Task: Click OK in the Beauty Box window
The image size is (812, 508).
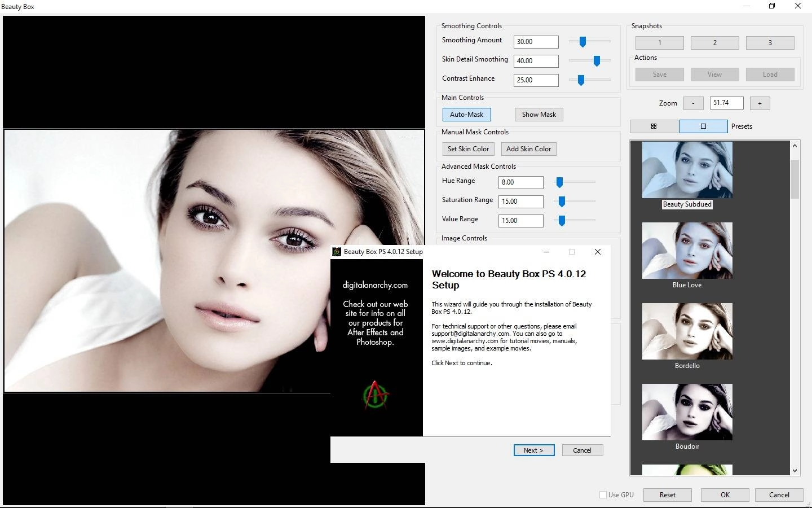Action: click(725, 495)
